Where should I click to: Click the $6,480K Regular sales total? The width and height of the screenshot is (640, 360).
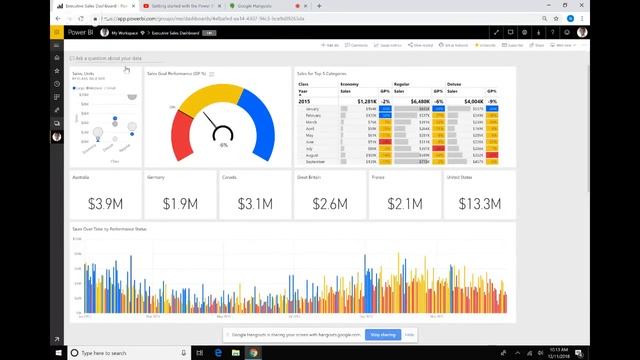click(420, 101)
